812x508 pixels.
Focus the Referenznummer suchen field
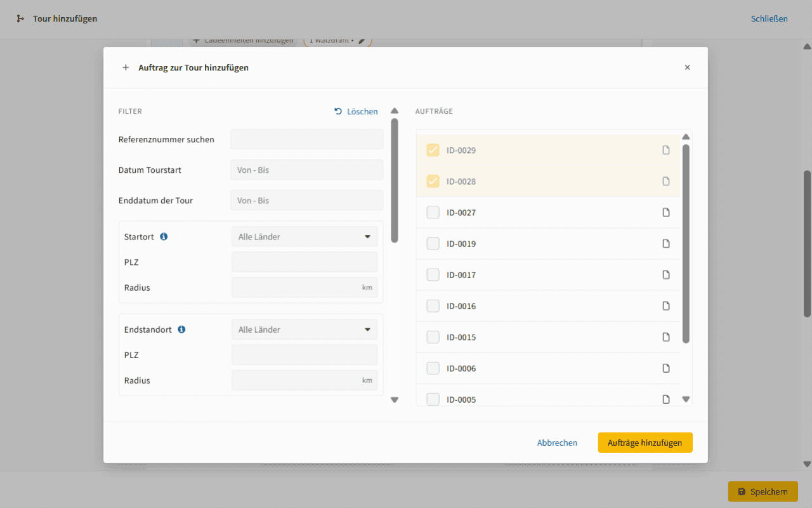click(307, 140)
